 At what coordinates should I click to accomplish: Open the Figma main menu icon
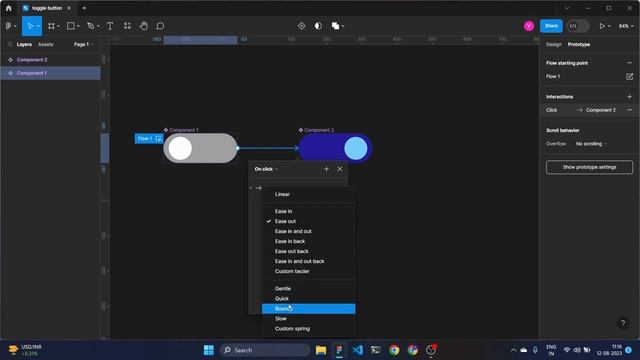9,26
